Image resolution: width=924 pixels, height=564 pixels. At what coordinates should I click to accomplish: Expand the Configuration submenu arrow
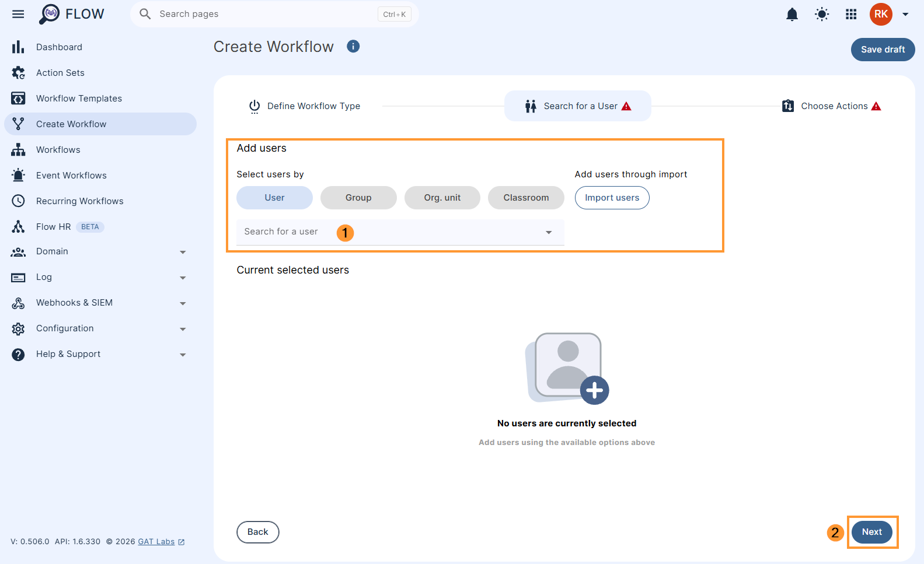[x=183, y=330]
